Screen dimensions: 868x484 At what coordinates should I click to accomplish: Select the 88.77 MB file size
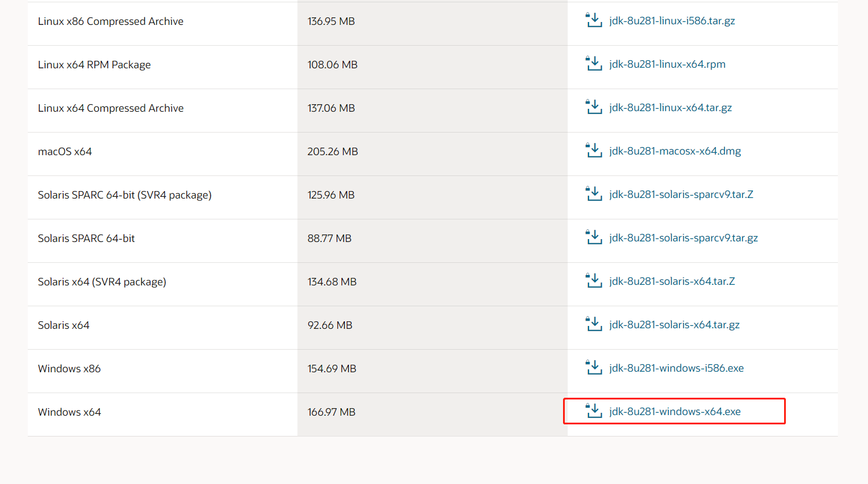pyautogui.click(x=330, y=239)
